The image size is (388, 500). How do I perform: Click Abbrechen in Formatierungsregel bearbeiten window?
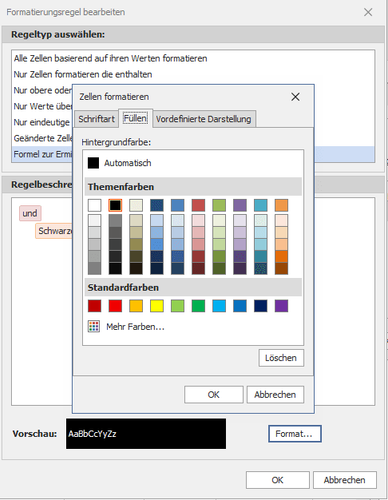[345, 480]
